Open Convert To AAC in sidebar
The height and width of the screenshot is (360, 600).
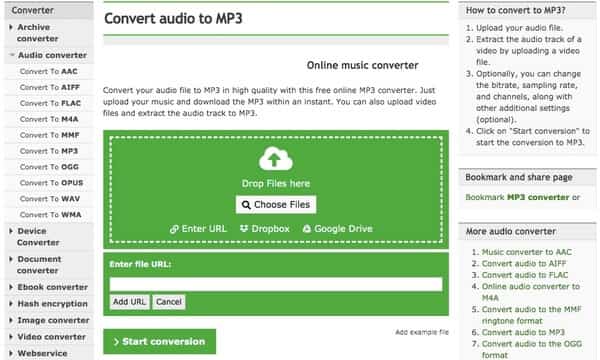coord(49,72)
